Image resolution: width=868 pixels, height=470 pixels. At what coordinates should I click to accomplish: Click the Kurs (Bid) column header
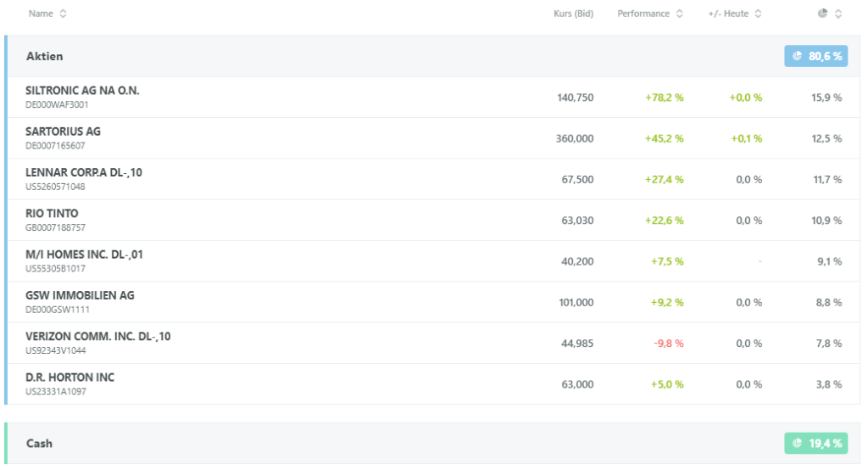tap(573, 14)
